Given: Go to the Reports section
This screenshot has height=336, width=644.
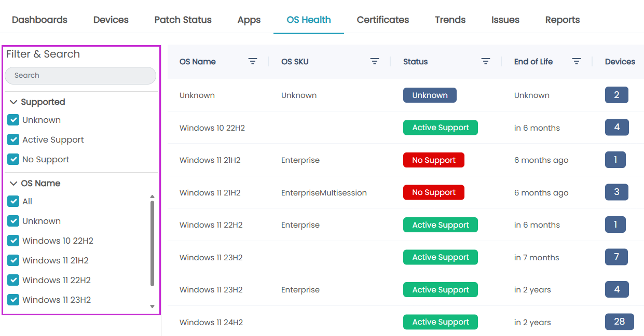Looking at the screenshot, I should click(x=562, y=20).
